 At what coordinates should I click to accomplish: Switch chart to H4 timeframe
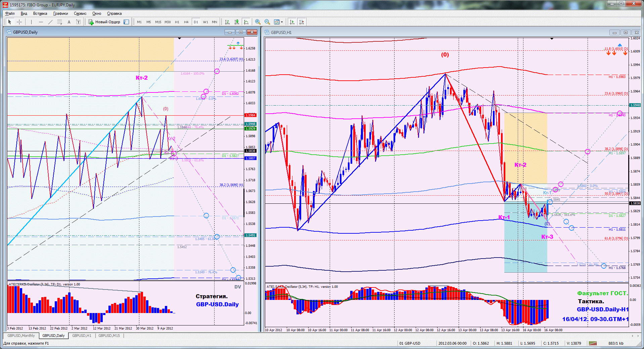click(x=186, y=22)
